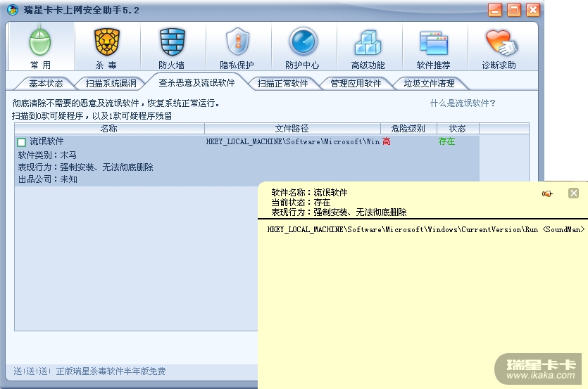Screen dimensions: 588x389
Task: Select the 查杀恶意及流氓软件 tab
Action: pyautogui.click(x=196, y=83)
